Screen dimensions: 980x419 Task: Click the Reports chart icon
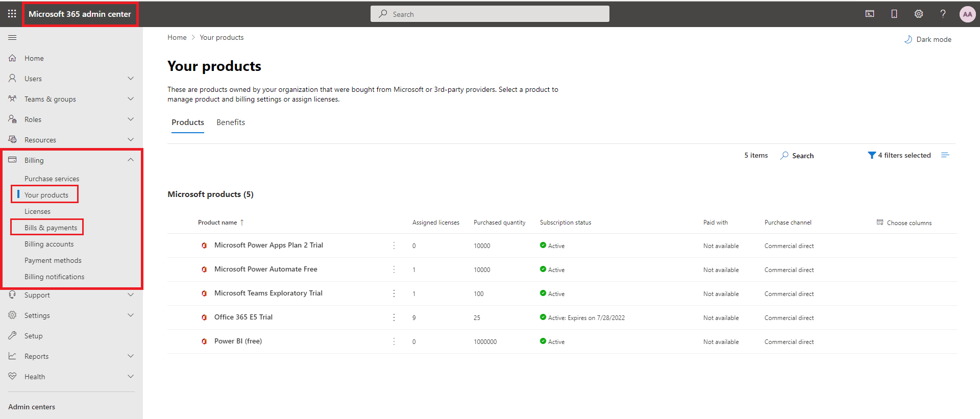[x=12, y=356]
